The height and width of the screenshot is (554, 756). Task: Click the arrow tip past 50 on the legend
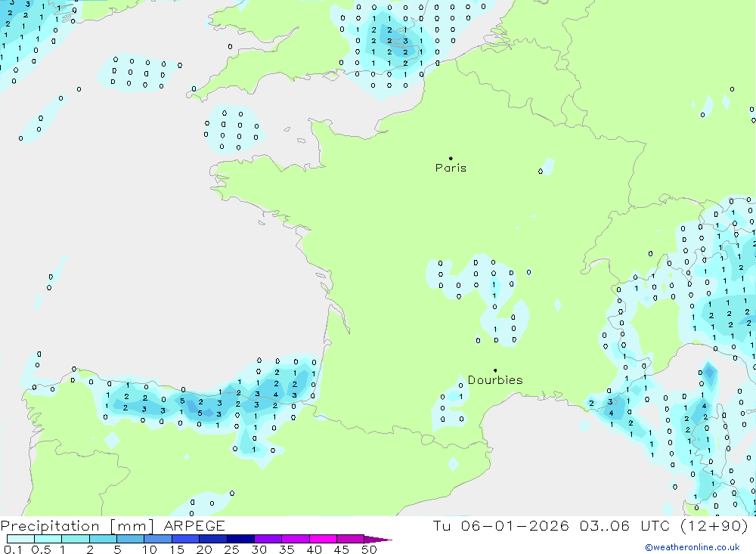tap(379, 540)
